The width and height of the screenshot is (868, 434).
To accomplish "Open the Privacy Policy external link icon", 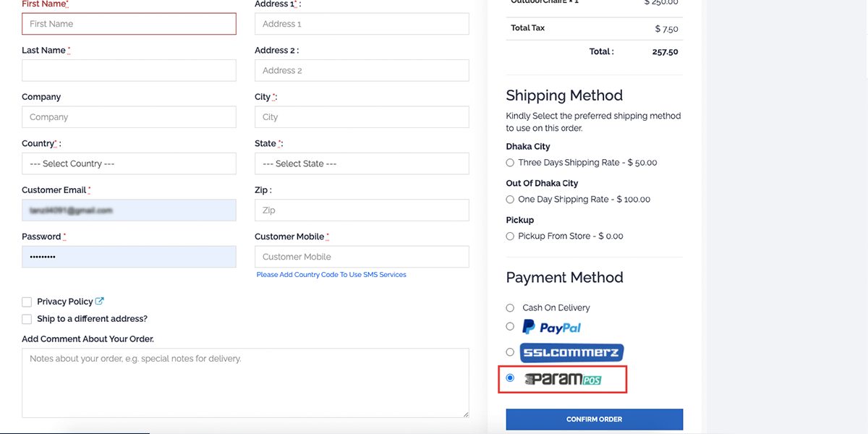I will (100, 302).
